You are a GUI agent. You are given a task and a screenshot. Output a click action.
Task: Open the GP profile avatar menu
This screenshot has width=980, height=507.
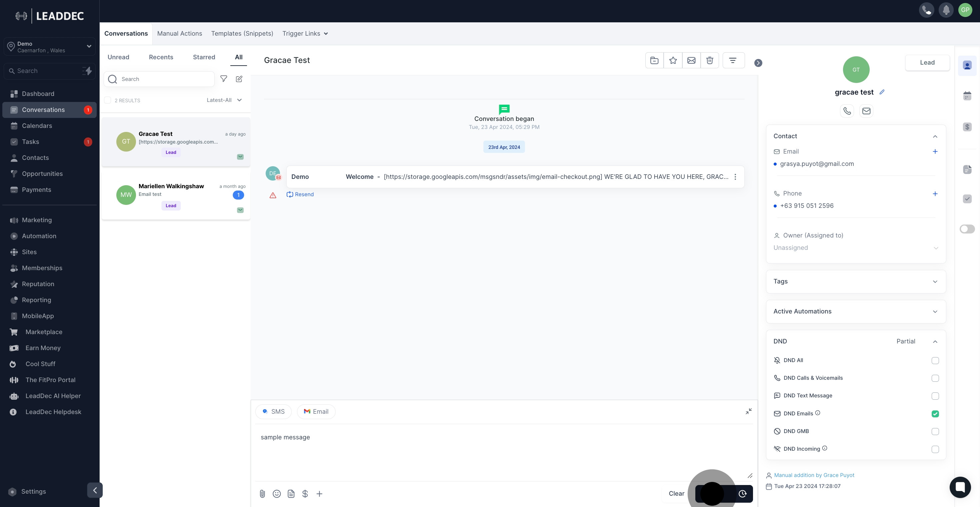pyautogui.click(x=965, y=10)
